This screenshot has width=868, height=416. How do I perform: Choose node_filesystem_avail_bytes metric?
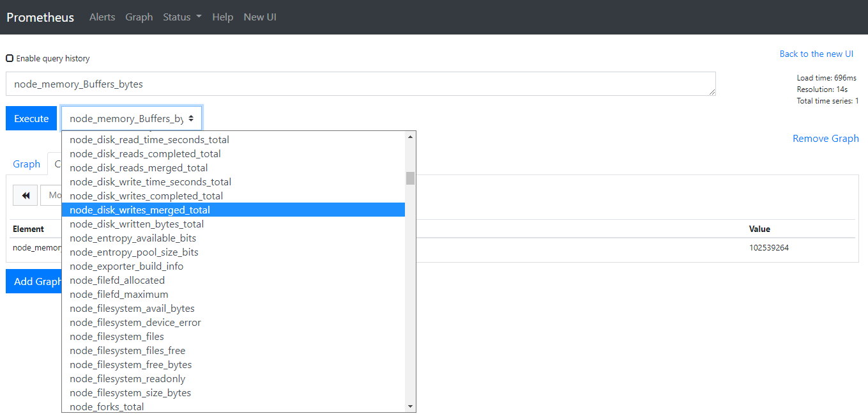pyautogui.click(x=233, y=308)
